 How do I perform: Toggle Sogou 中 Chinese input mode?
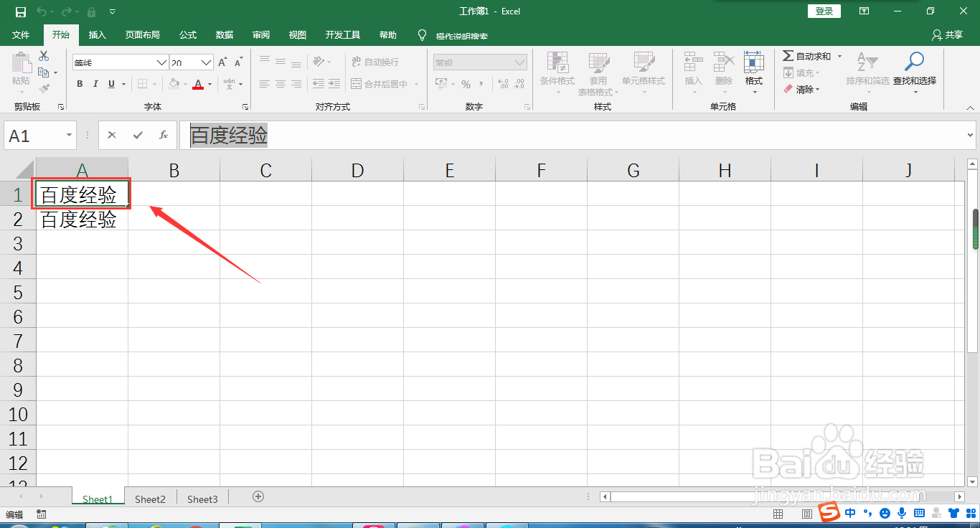coord(850,513)
